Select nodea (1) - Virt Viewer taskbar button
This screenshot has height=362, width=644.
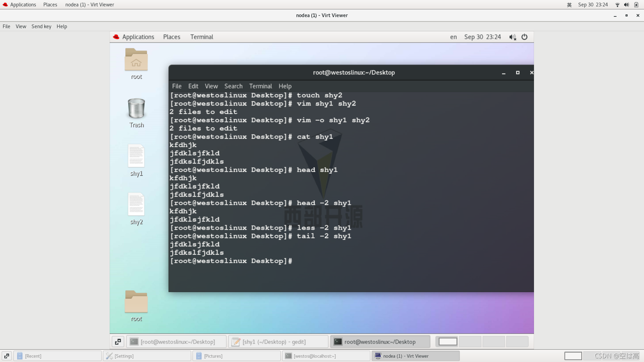pos(416,356)
